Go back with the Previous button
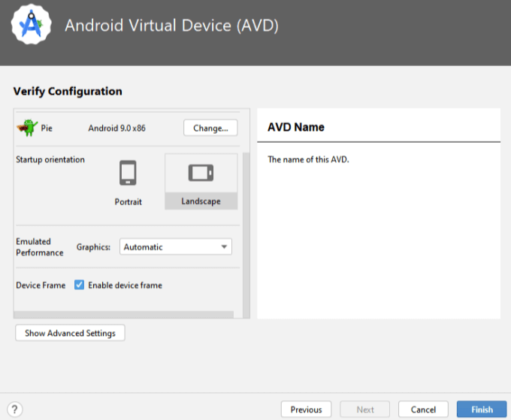The height and width of the screenshot is (420, 511). (x=306, y=409)
